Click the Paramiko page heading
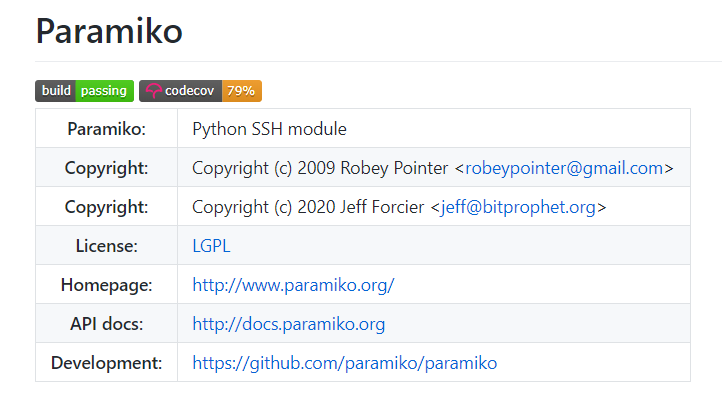 (109, 32)
